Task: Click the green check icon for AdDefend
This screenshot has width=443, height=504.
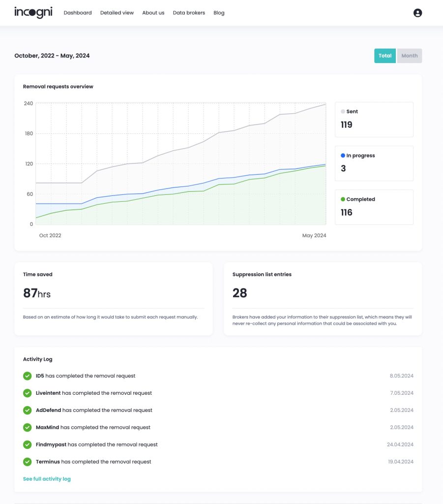Action: [28, 410]
